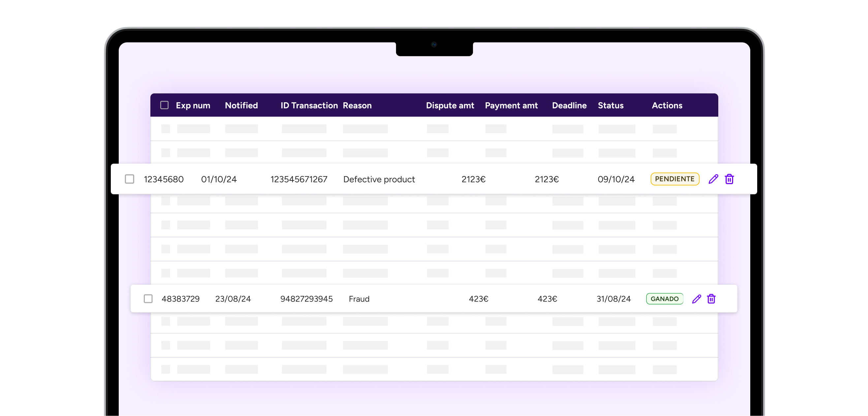Check the box for row 12345680

coord(129,179)
